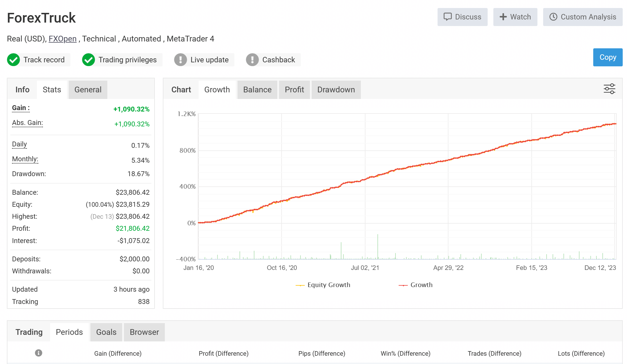627x364 pixels.
Task: Click Live update badge label
Action: tap(209, 60)
